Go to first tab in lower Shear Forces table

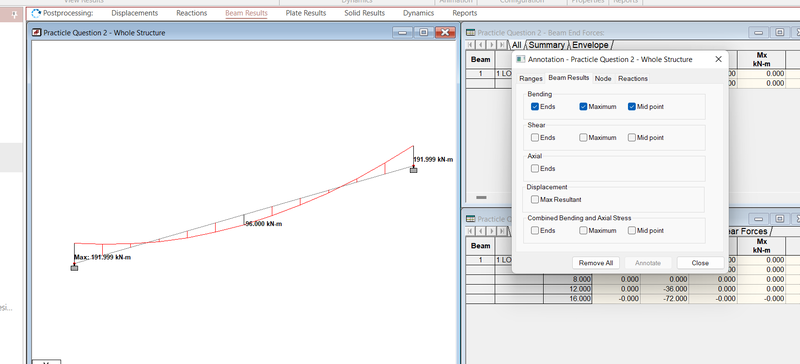(x=470, y=231)
